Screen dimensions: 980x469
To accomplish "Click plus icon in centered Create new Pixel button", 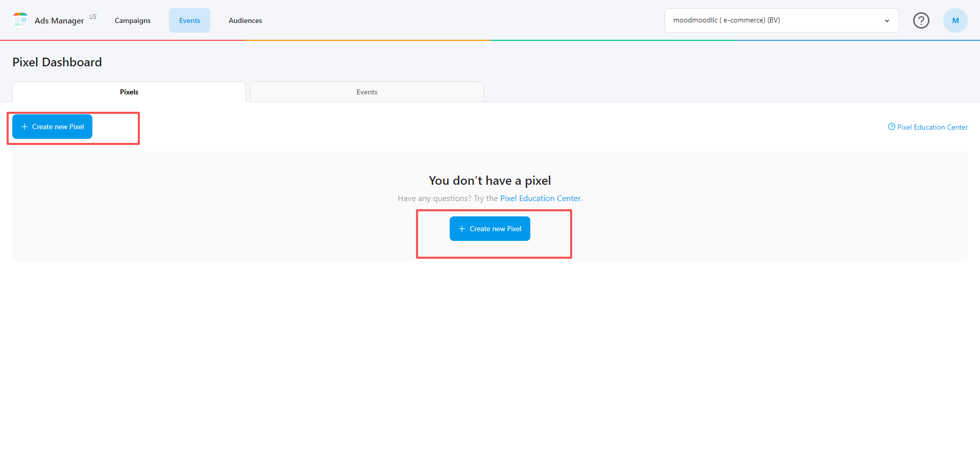I will pyautogui.click(x=461, y=229).
